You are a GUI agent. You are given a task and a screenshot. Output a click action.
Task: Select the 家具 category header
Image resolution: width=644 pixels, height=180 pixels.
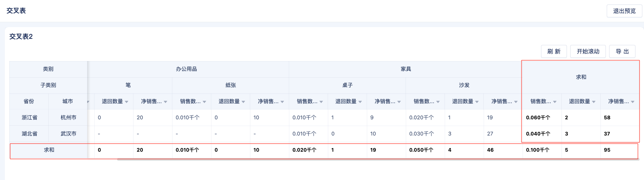(x=406, y=69)
